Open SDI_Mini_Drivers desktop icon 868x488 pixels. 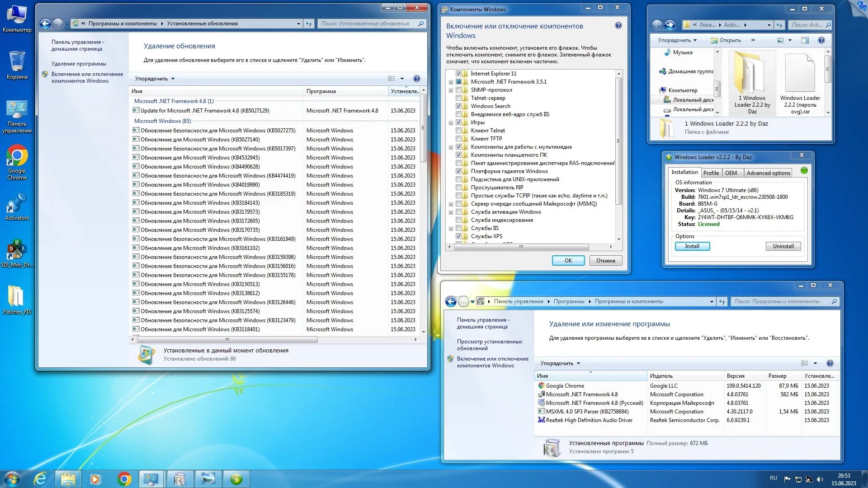coord(17,251)
